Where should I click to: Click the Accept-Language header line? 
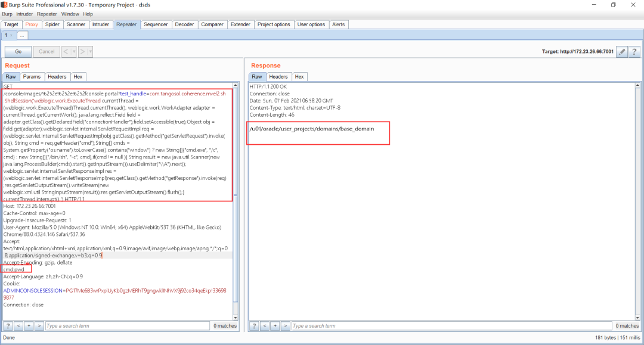pyautogui.click(x=43, y=276)
